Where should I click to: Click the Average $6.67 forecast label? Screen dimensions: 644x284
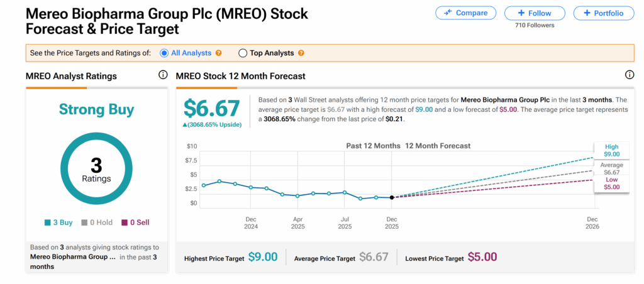pos(611,168)
